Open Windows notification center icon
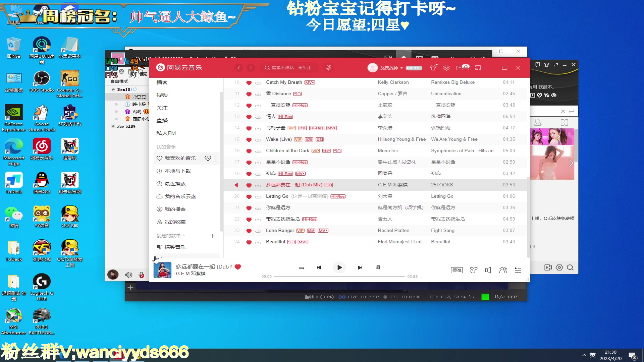Screen dimensions: 644x362 point(633,356)
